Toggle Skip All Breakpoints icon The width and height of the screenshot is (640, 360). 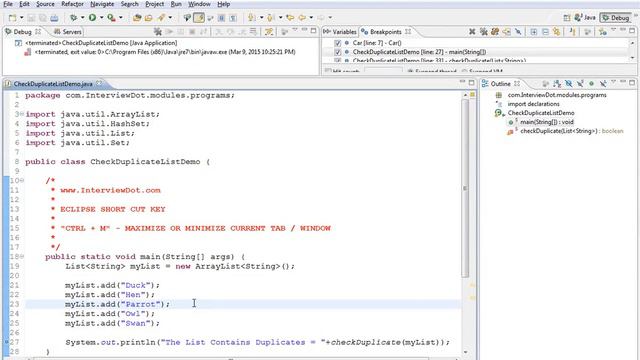pyautogui.click(x=518, y=31)
